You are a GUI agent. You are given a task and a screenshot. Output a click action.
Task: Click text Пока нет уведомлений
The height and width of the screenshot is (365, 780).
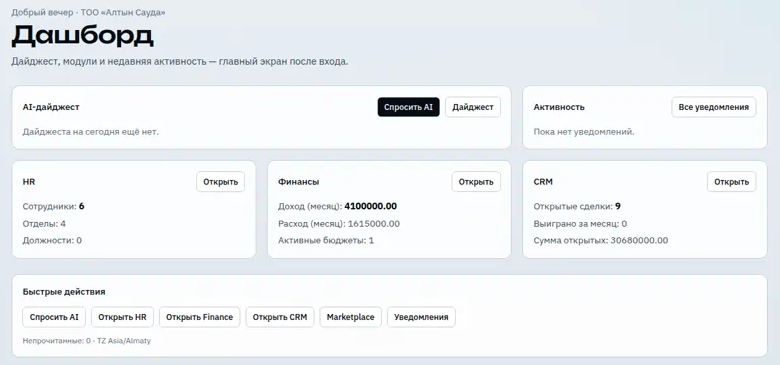coord(584,132)
